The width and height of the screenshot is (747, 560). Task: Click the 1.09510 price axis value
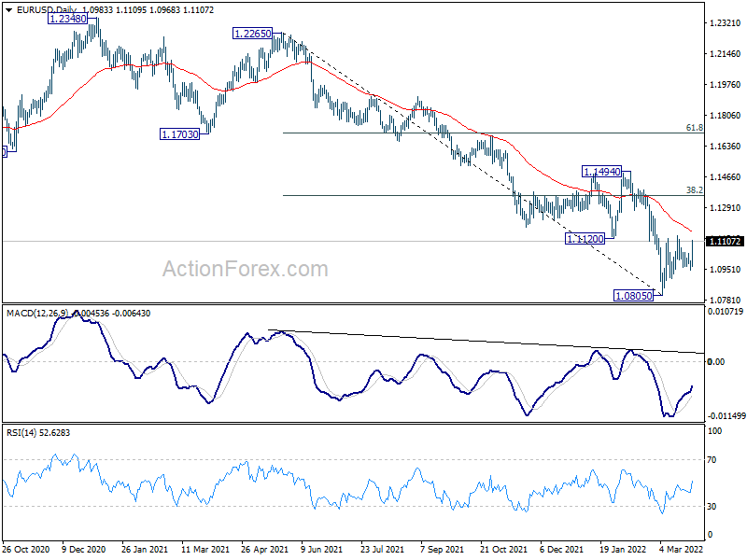[x=726, y=270]
